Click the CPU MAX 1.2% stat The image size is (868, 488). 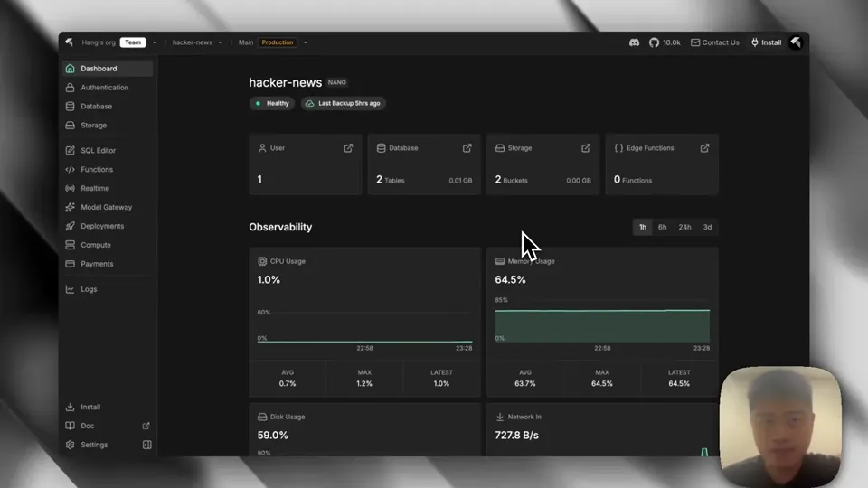coord(364,379)
